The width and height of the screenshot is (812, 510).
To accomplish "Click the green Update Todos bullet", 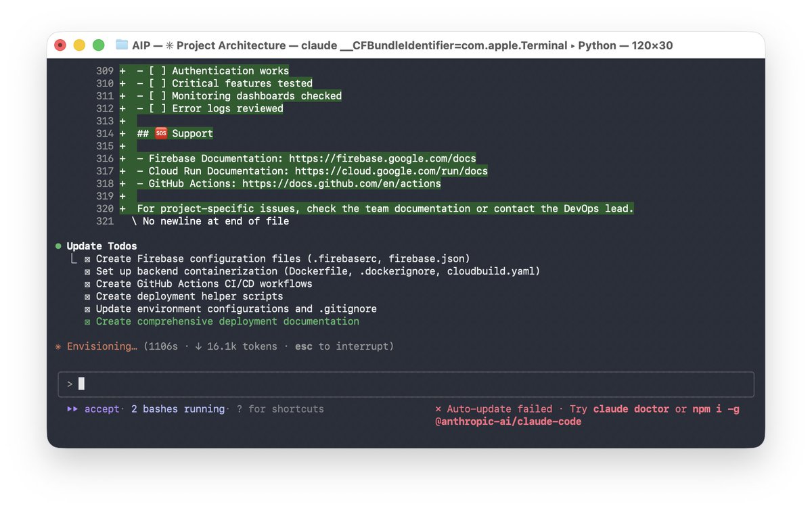I will 58,246.
